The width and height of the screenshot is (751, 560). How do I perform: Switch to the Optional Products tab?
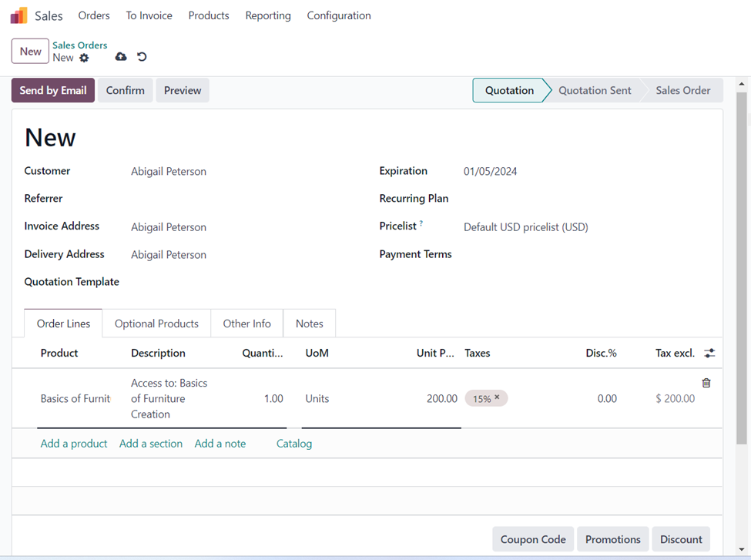click(x=156, y=324)
